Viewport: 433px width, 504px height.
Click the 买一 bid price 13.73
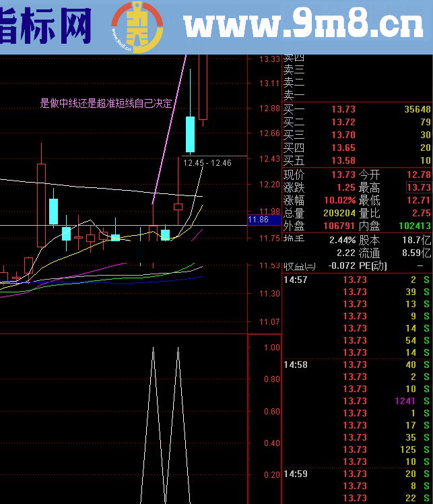pos(343,109)
